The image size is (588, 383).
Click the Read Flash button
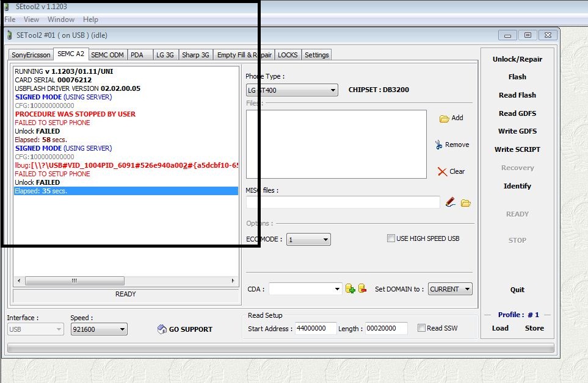tap(517, 95)
